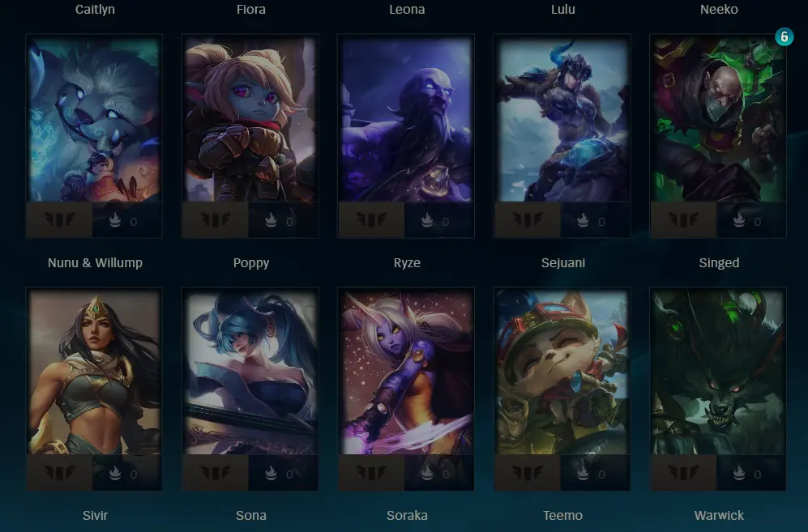Open the teal number 6 badge on Singed

tap(784, 37)
